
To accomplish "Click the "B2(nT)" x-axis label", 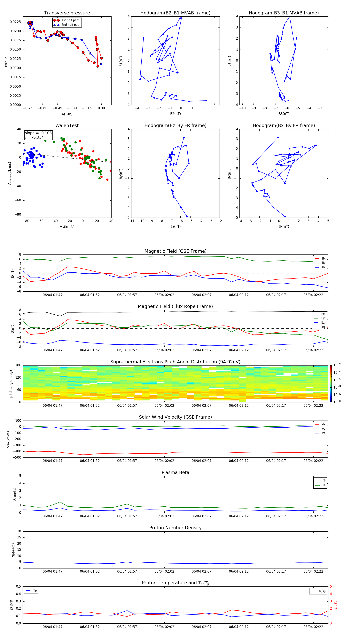I will pyautogui.click(x=175, y=114).
